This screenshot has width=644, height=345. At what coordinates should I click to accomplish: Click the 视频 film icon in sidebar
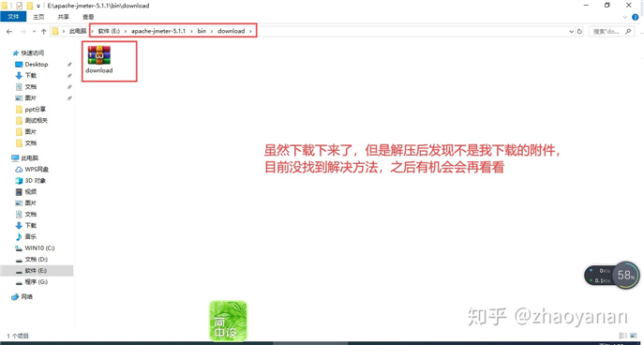click(x=19, y=192)
